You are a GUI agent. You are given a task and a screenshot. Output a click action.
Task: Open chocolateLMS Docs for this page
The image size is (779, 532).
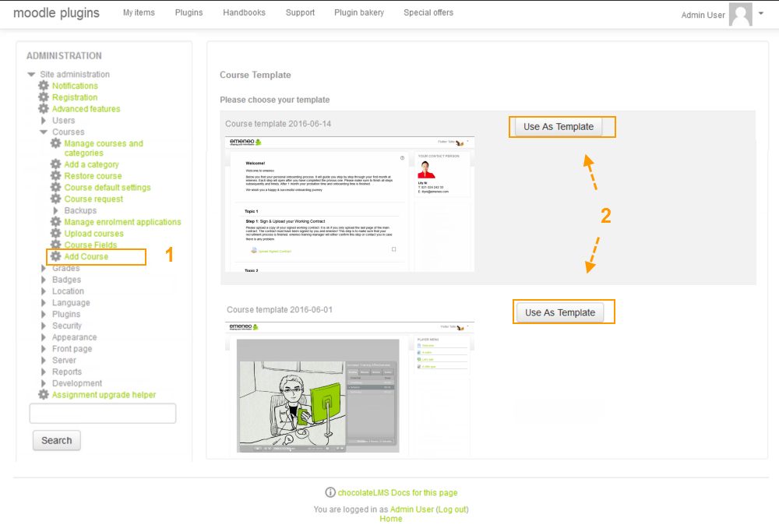[x=397, y=492]
